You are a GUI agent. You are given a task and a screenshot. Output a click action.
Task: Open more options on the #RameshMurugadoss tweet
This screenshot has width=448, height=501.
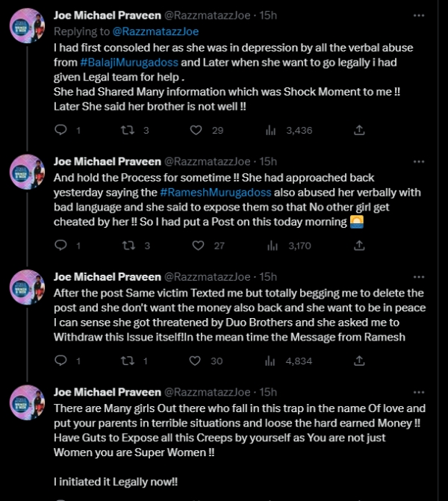click(x=425, y=161)
